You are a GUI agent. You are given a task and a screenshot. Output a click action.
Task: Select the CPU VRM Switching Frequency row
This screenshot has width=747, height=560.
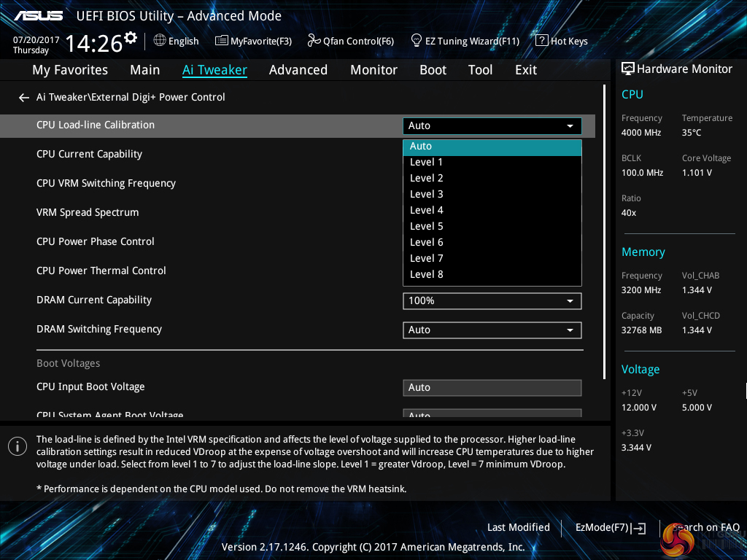106,183
